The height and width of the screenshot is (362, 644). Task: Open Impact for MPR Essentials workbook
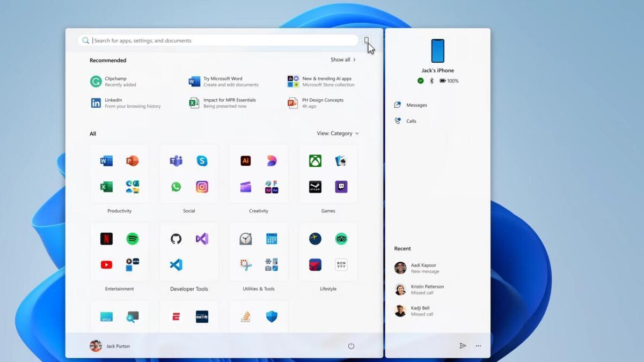(x=223, y=103)
